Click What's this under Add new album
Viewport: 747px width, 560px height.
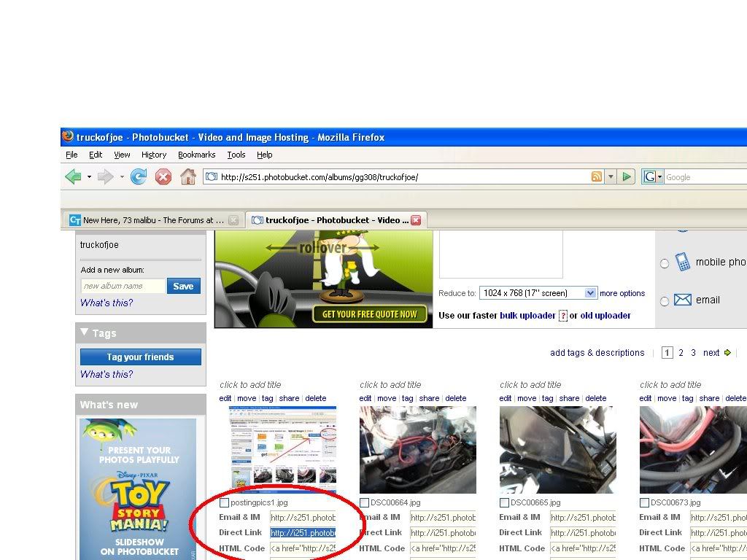[x=107, y=303]
